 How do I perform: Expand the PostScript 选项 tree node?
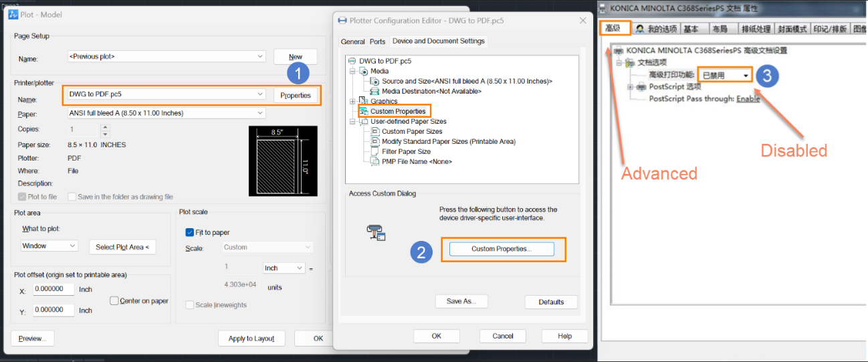click(x=631, y=86)
